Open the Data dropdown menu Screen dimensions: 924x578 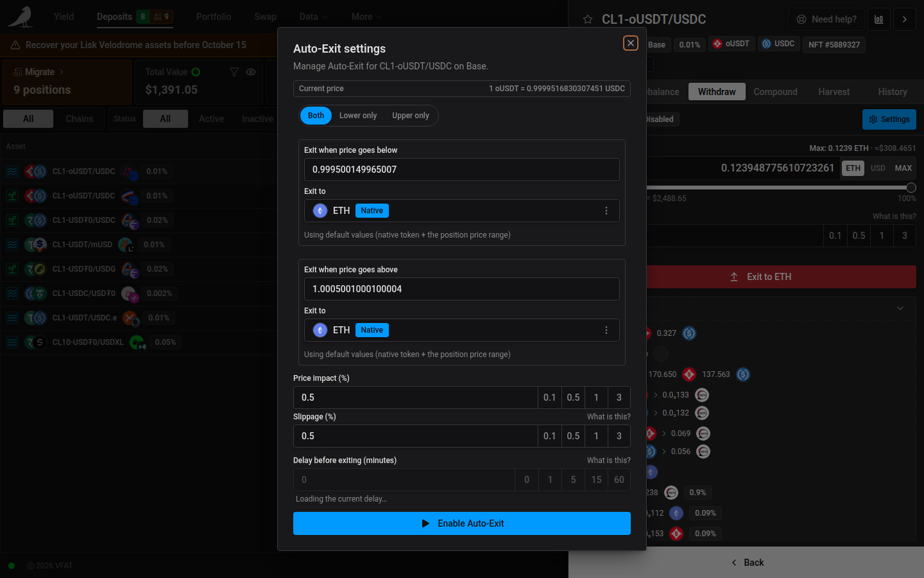(x=313, y=17)
